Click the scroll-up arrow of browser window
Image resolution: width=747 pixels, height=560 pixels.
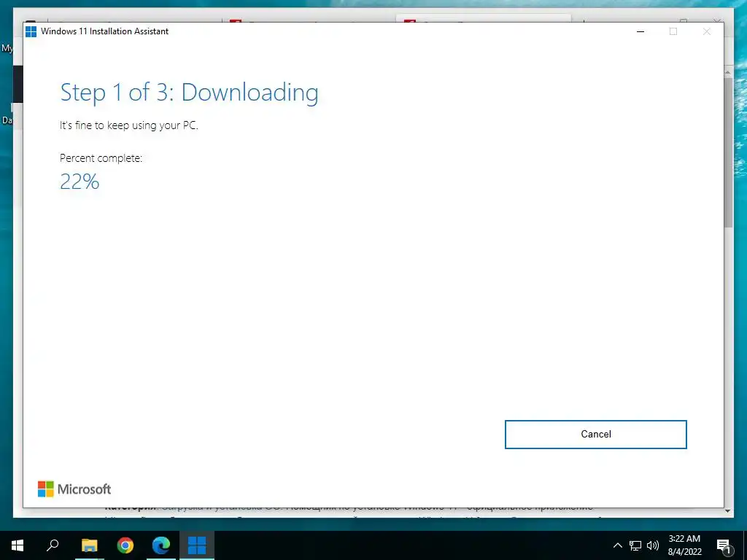click(728, 72)
